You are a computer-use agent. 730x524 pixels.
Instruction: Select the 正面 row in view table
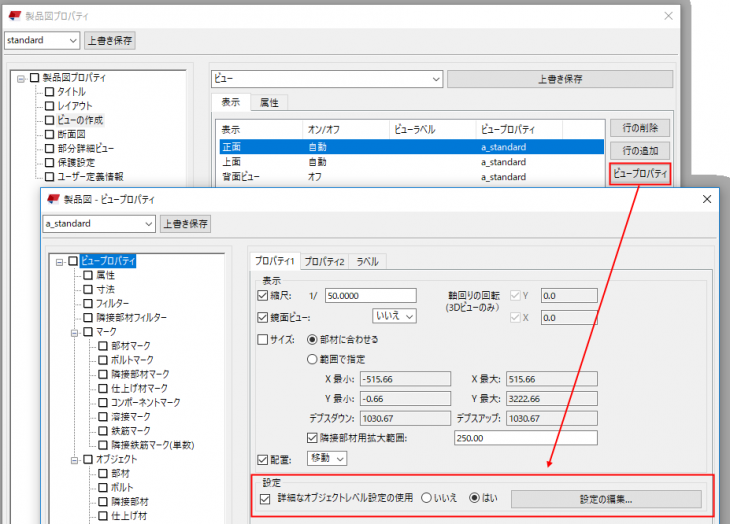pyautogui.click(x=412, y=147)
